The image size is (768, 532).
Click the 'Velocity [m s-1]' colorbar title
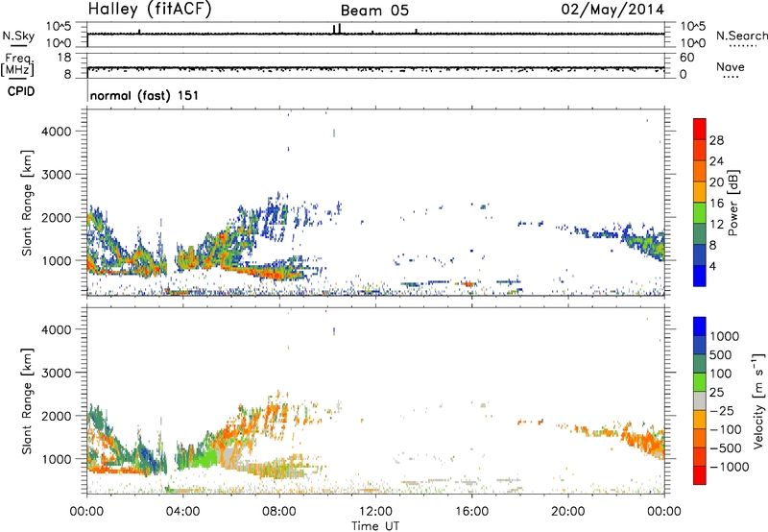click(758, 400)
